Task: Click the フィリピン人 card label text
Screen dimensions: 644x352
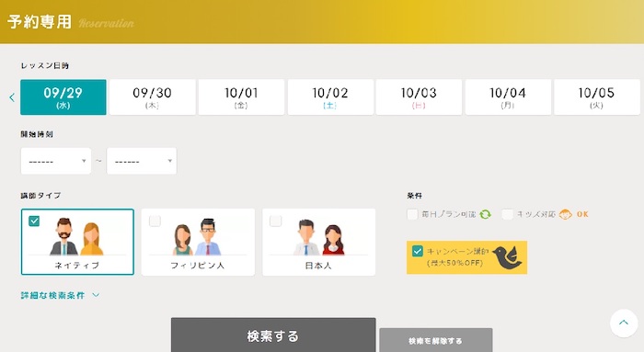Action: (198, 266)
